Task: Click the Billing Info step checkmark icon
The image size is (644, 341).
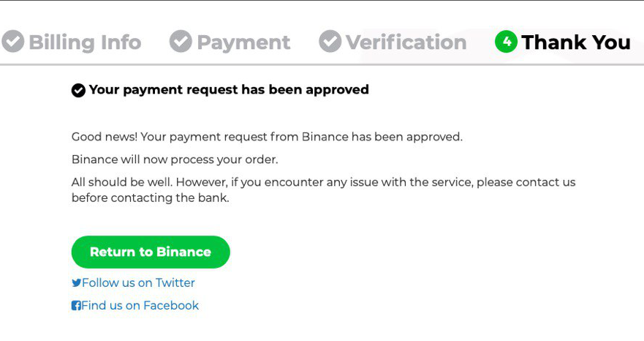Action: click(x=13, y=42)
